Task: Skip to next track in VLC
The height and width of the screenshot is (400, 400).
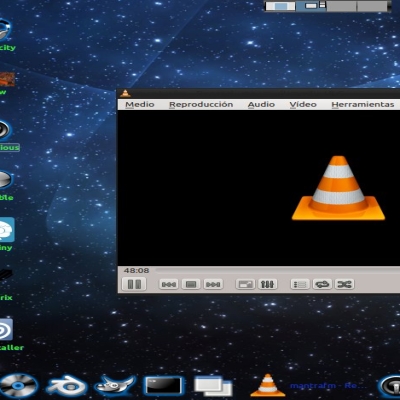Action: (x=213, y=284)
